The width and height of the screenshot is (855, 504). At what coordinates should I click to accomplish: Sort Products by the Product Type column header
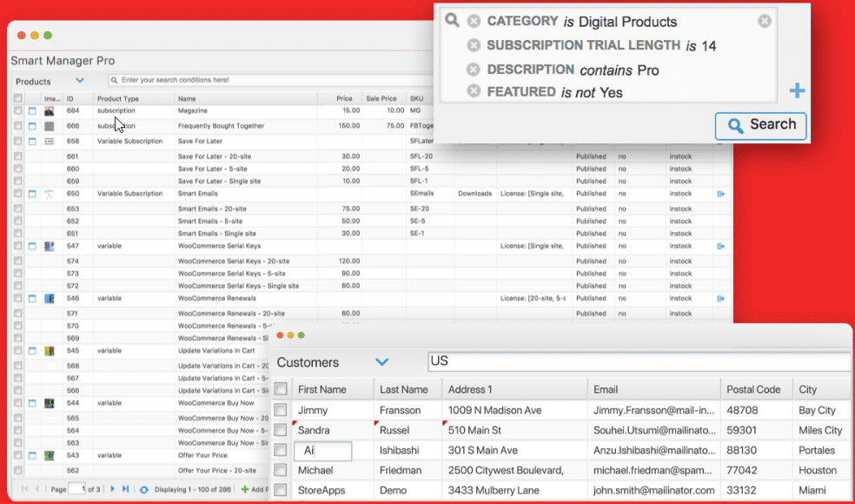click(118, 99)
